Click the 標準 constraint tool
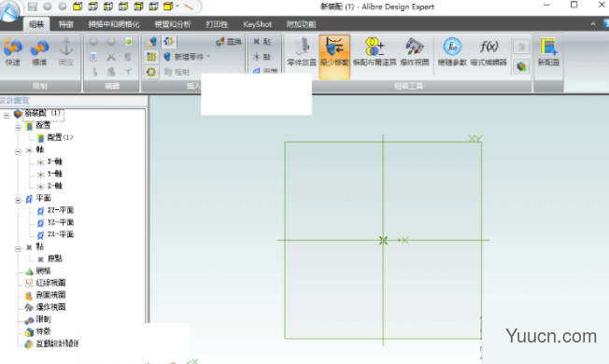 (x=39, y=52)
